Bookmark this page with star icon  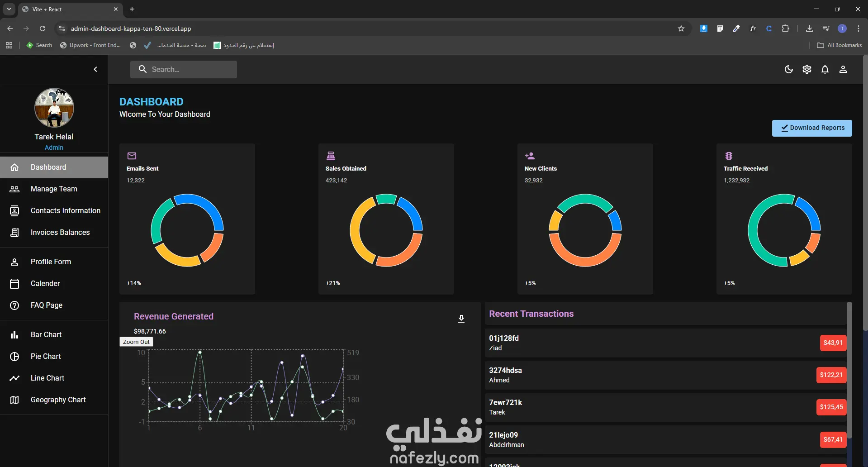click(681, 29)
